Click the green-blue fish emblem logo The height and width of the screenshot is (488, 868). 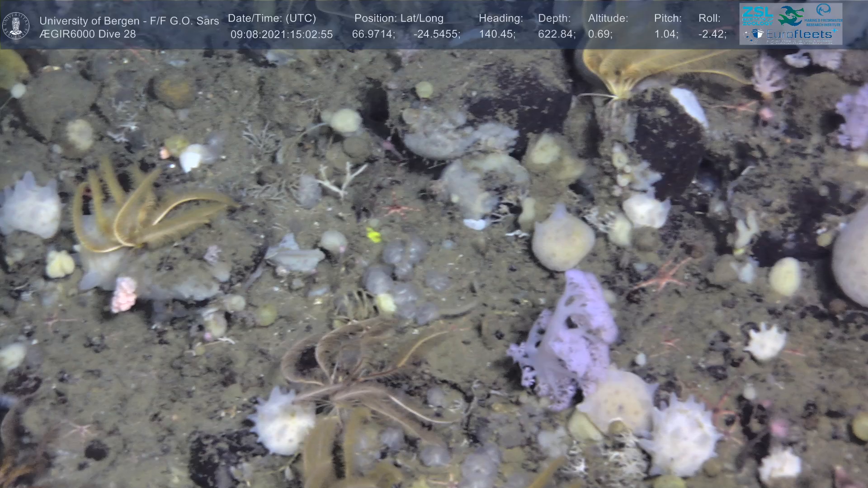pos(790,16)
